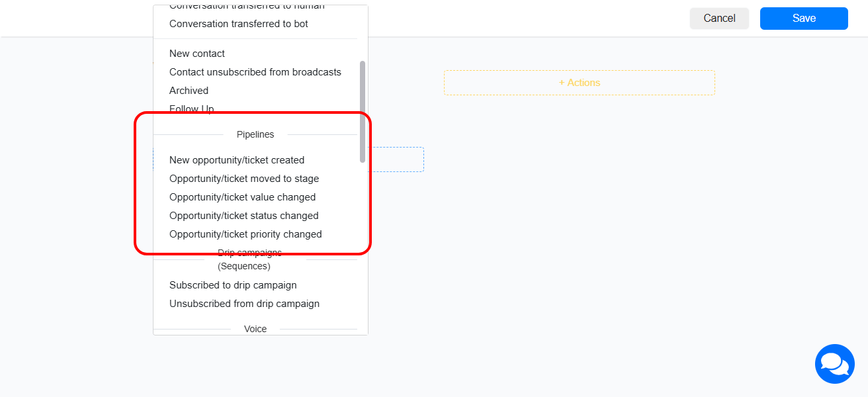Select Opportunity/ticket status changed
The image size is (868, 397).
tap(244, 215)
